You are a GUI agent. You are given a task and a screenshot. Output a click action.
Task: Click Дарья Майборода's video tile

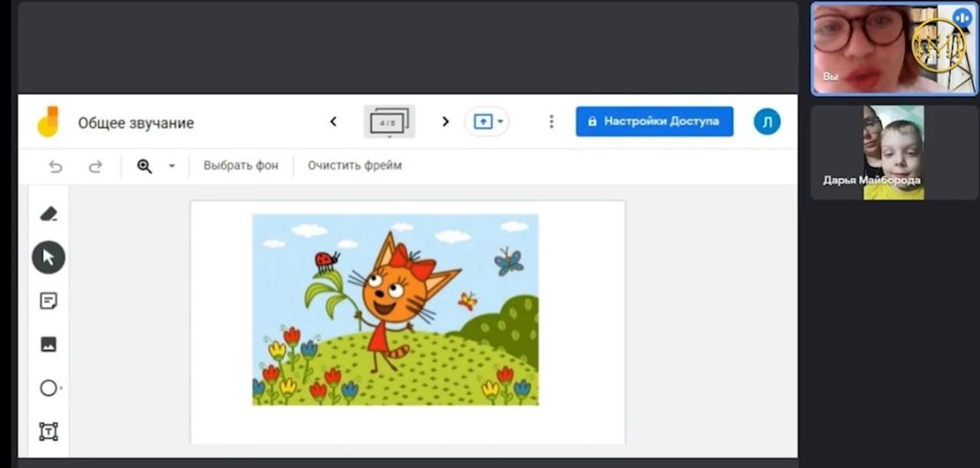[x=895, y=153]
